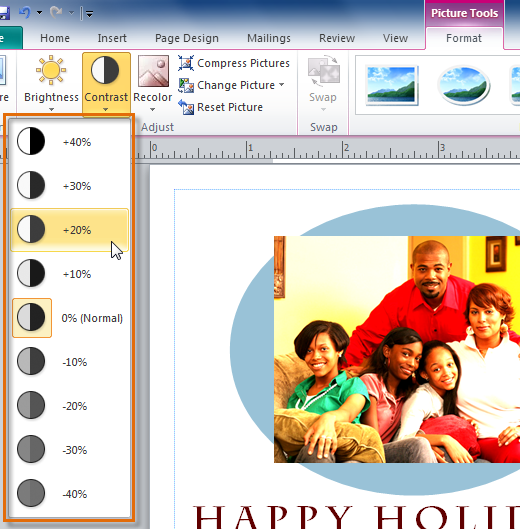Viewport: 520px width, 529px height.
Task: Choose -30% contrast
Action: 69,450
